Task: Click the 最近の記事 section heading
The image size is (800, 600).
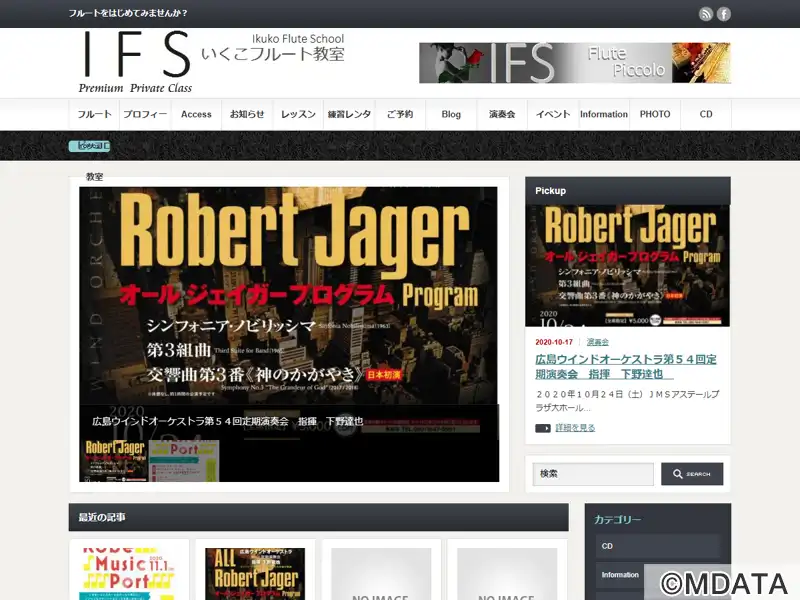Action: [102, 517]
